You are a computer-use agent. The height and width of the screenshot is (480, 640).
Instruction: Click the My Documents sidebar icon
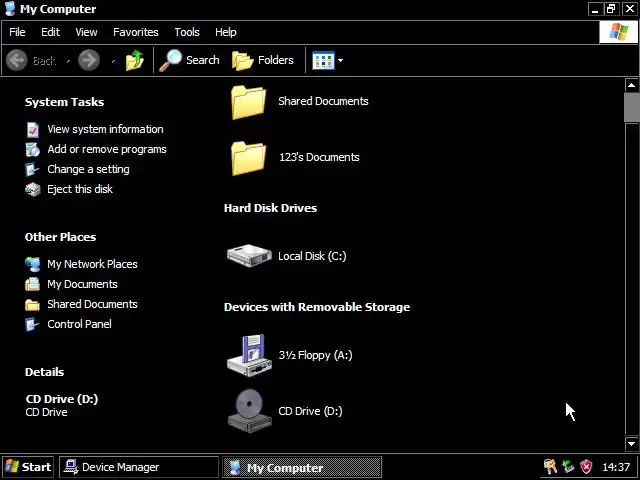(x=33, y=284)
